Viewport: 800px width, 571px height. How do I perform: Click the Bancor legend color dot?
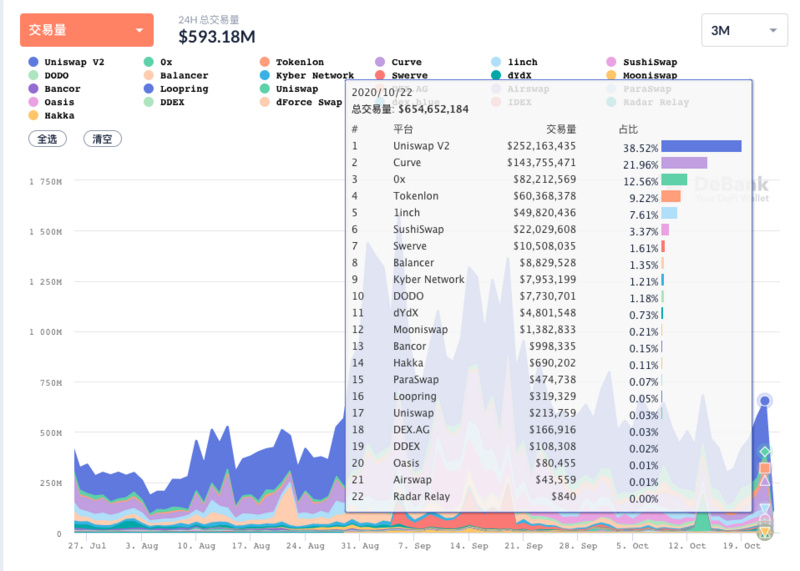[x=34, y=89]
